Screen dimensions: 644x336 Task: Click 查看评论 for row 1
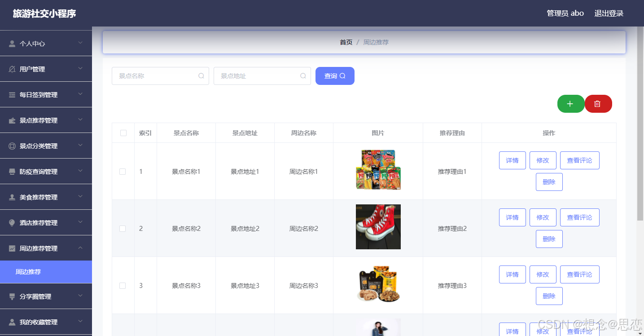point(580,160)
